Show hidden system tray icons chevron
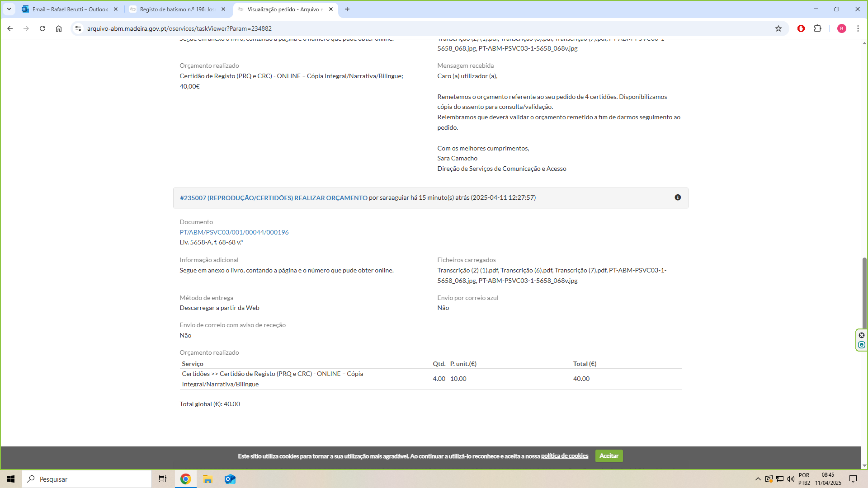The height and width of the screenshot is (488, 868). point(758,479)
